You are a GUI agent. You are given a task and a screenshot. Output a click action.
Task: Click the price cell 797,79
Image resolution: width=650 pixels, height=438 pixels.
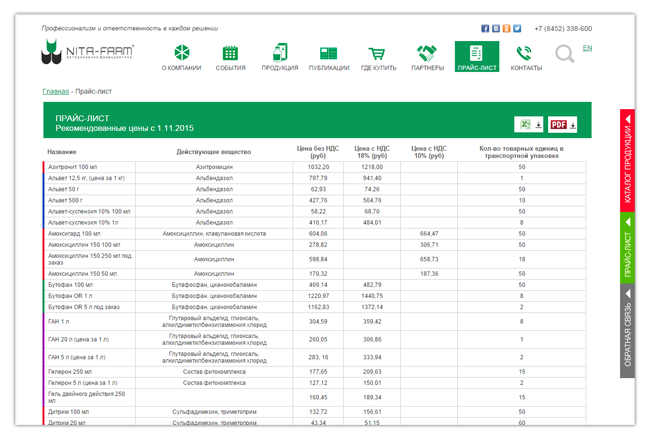318,178
